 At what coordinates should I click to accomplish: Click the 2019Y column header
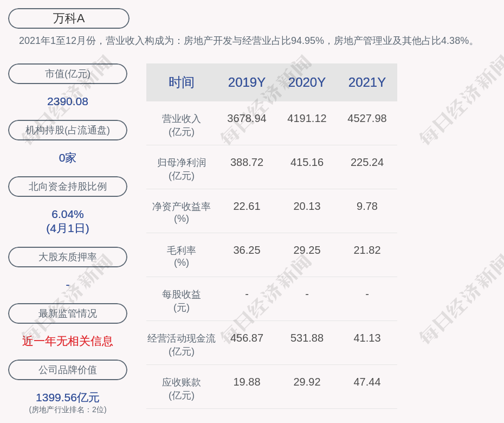(247, 82)
